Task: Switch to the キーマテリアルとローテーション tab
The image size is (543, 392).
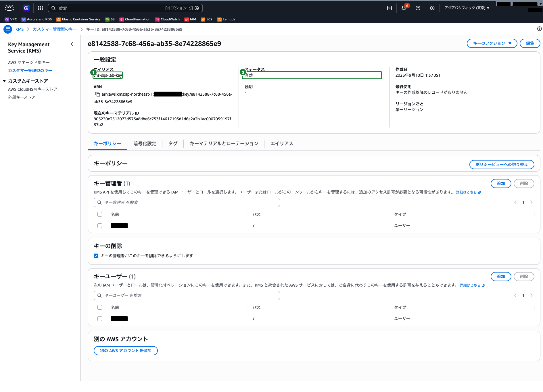Action: click(224, 144)
